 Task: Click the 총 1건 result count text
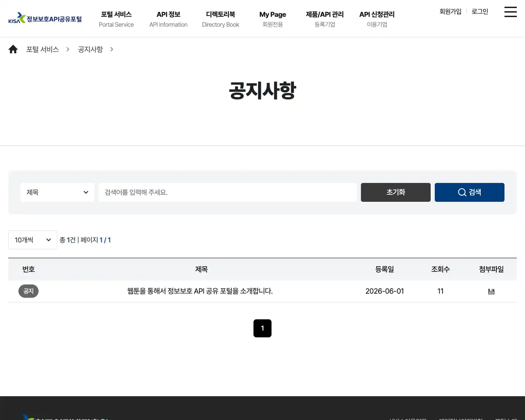pos(68,240)
